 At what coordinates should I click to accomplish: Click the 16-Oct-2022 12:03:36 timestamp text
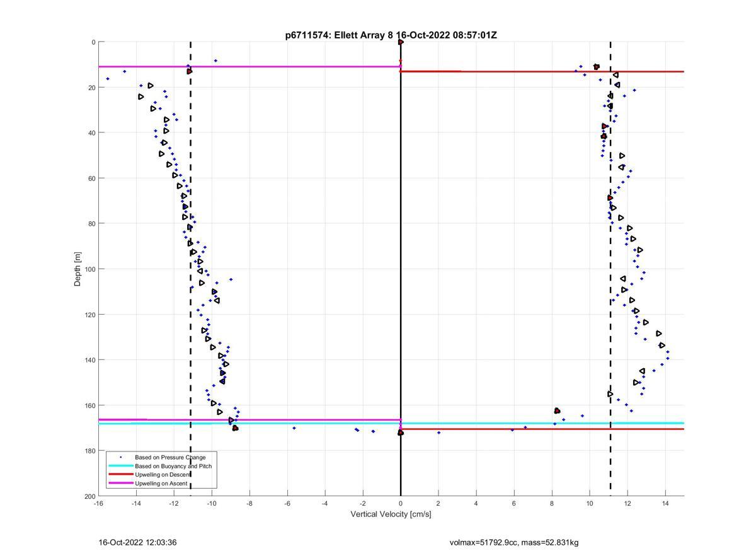coord(137,542)
